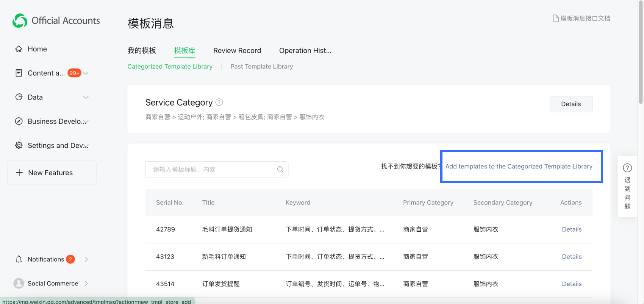The image size is (644, 304).
Task: Open the Operation History tab
Action: click(305, 50)
